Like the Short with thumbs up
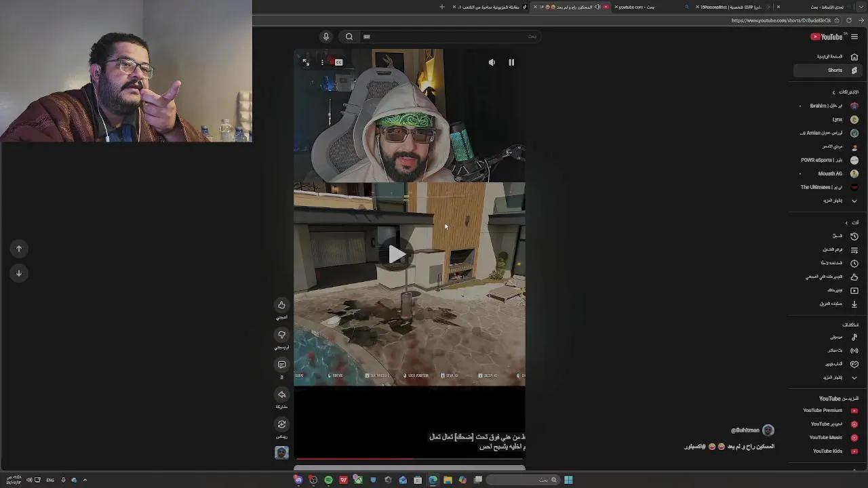Image resolution: width=868 pixels, height=488 pixels. pyautogui.click(x=281, y=306)
